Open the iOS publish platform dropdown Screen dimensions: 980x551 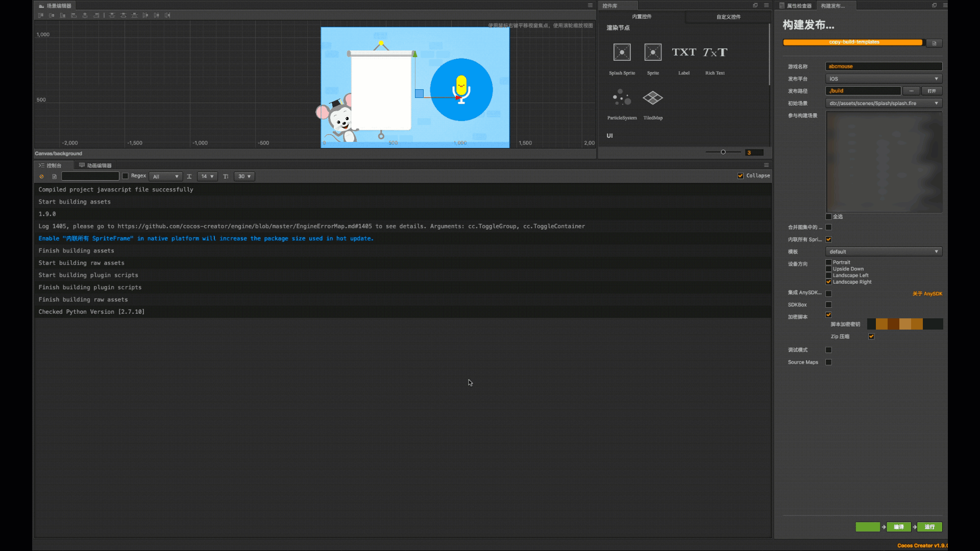[884, 79]
